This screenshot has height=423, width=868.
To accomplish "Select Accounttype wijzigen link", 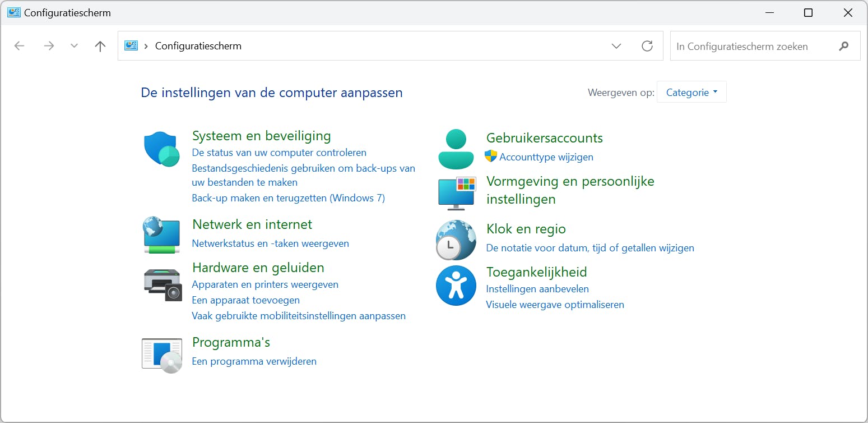I will point(546,157).
